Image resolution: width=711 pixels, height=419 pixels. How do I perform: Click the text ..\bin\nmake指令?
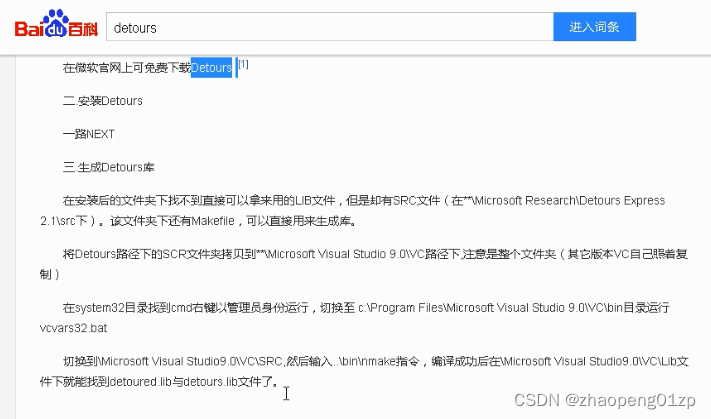tap(376, 361)
